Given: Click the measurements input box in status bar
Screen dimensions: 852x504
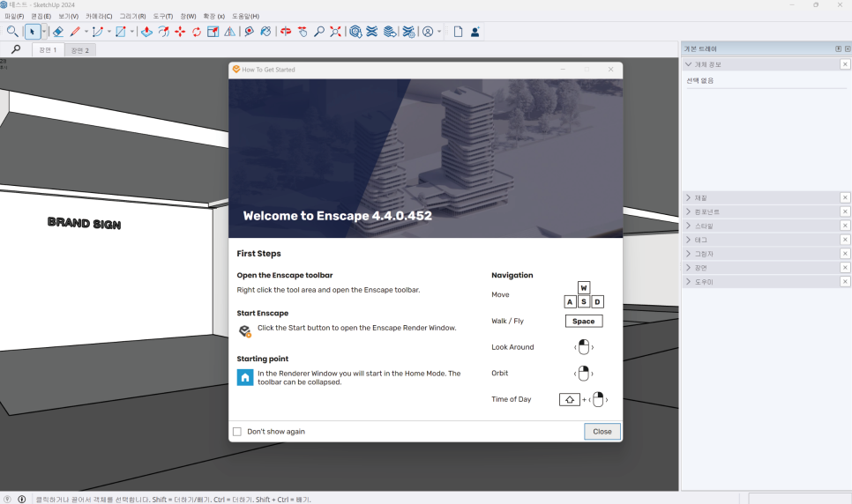Looking at the screenshot, I should (x=799, y=499).
